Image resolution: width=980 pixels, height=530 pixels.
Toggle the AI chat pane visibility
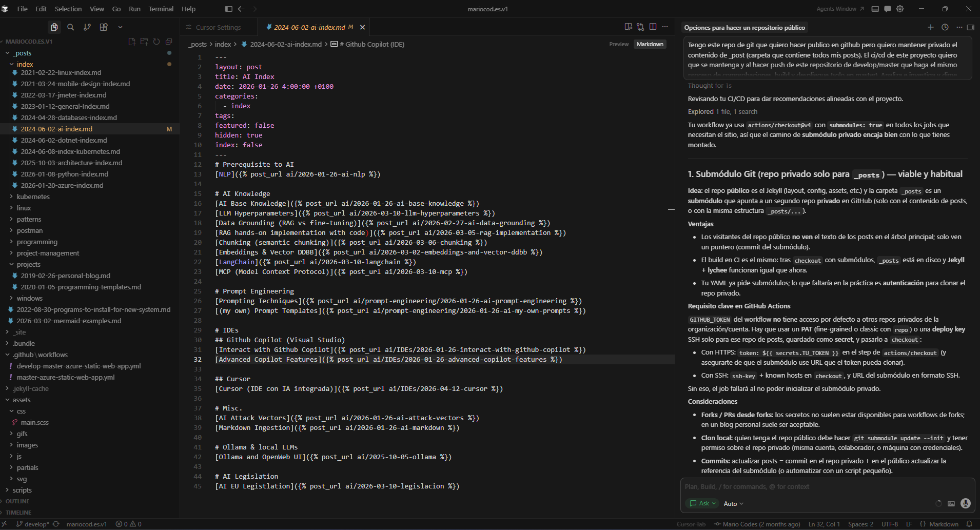971,27
